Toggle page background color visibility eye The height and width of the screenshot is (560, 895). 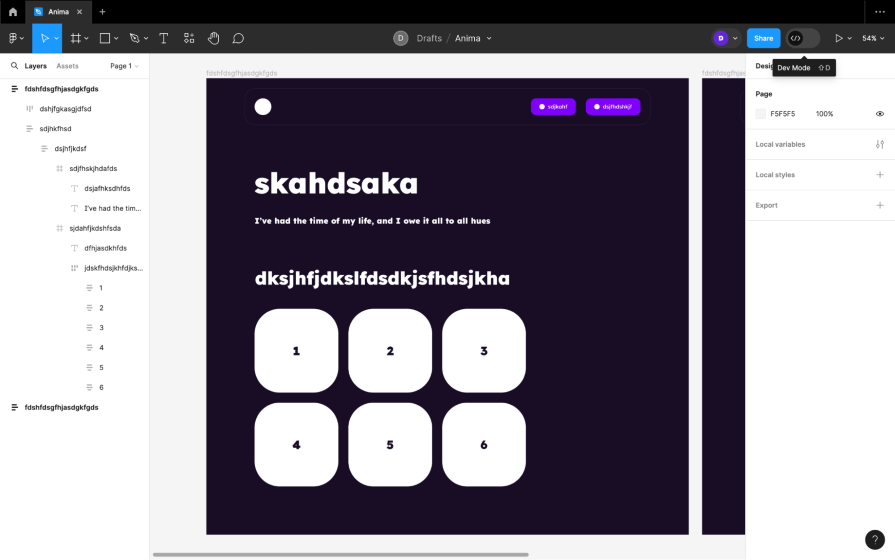879,114
